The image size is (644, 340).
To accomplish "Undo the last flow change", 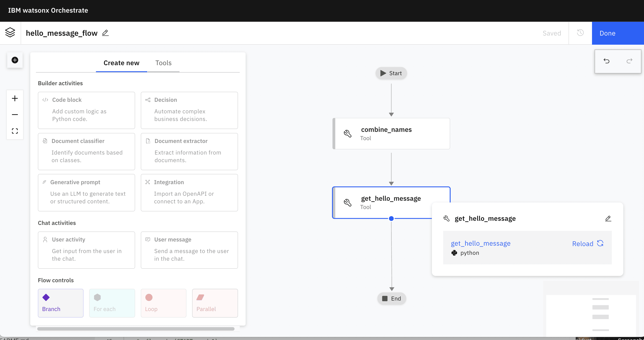I will coord(607,61).
